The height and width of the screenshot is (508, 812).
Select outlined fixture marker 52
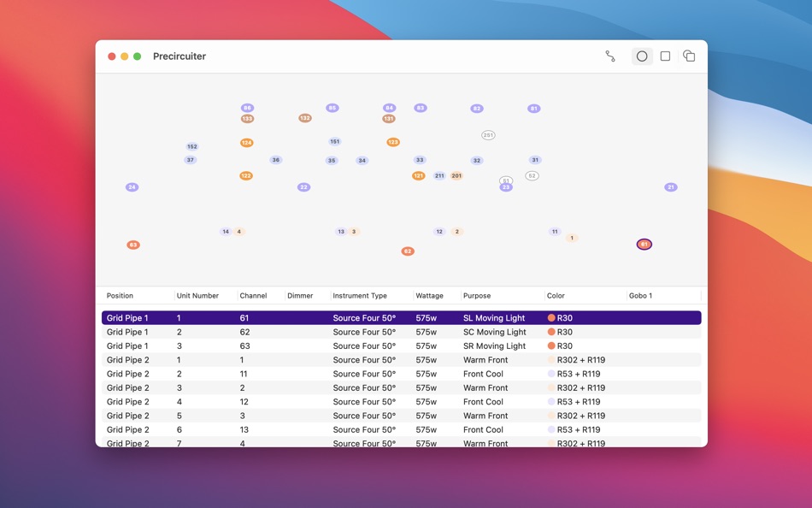coord(532,175)
